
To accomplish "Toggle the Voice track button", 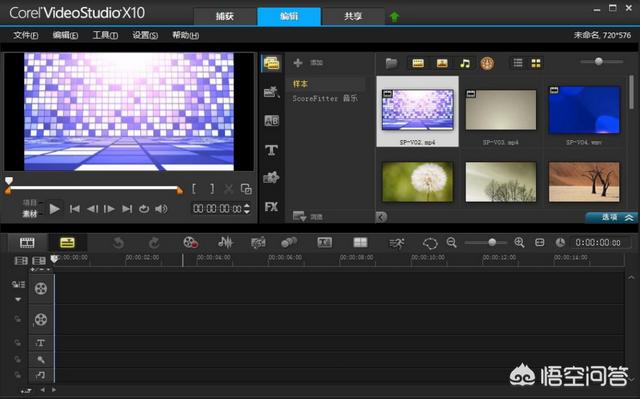I will [x=40, y=359].
